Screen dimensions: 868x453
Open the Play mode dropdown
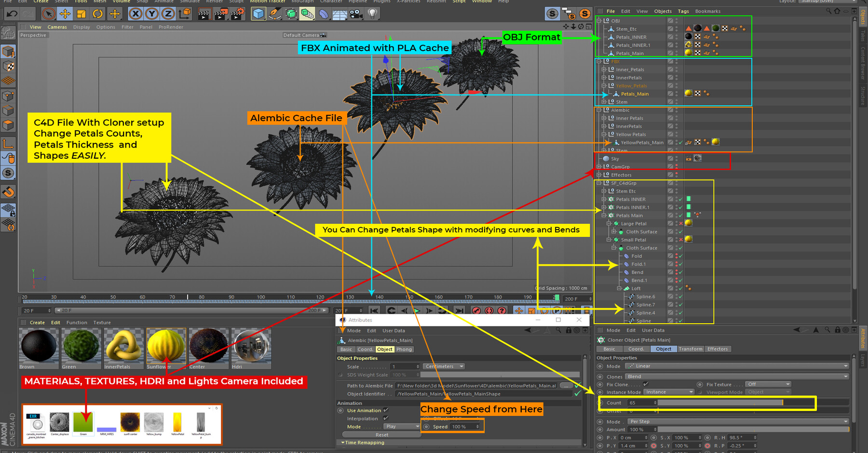(x=402, y=426)
